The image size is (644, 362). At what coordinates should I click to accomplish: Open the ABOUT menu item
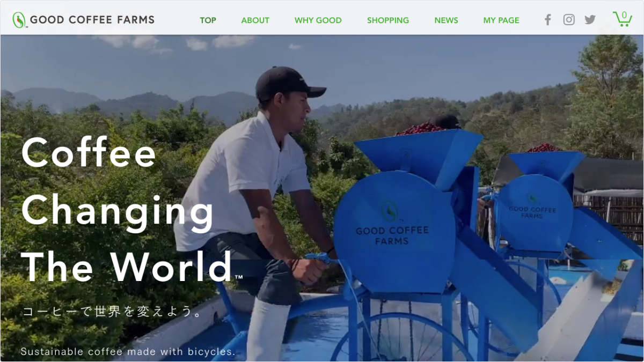click(x=255, y=20)
